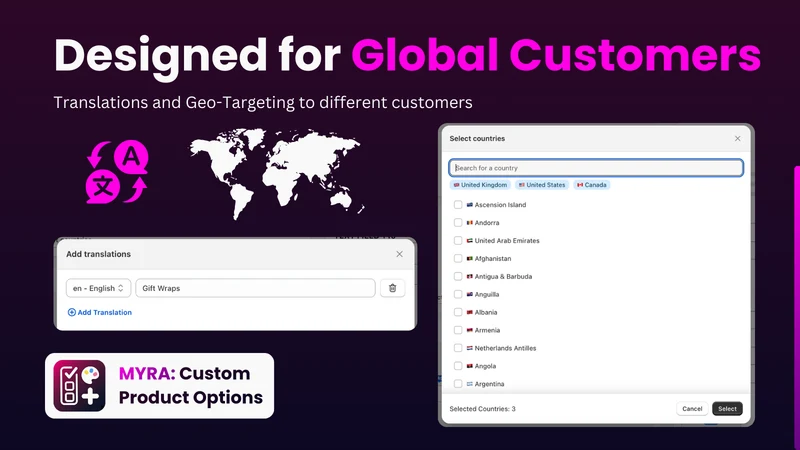Click the Argentina flag icon
The image size is (800, 450).
tap(469, 384)
